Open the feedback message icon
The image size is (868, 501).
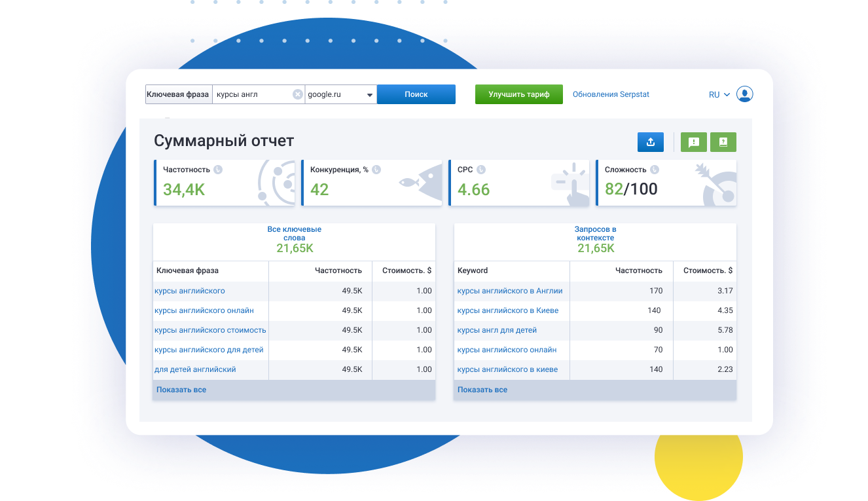[693, 142]
